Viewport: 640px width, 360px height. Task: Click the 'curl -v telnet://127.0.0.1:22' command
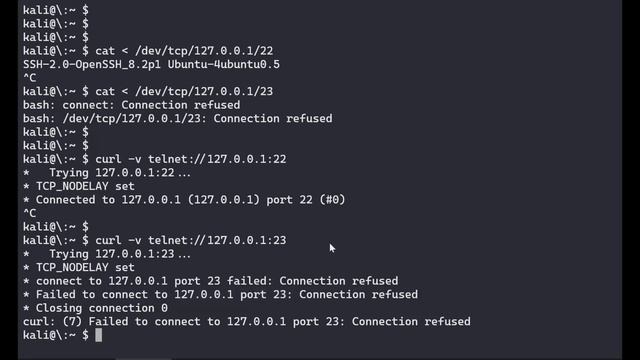pyautogui.click(x=191, y=159)
